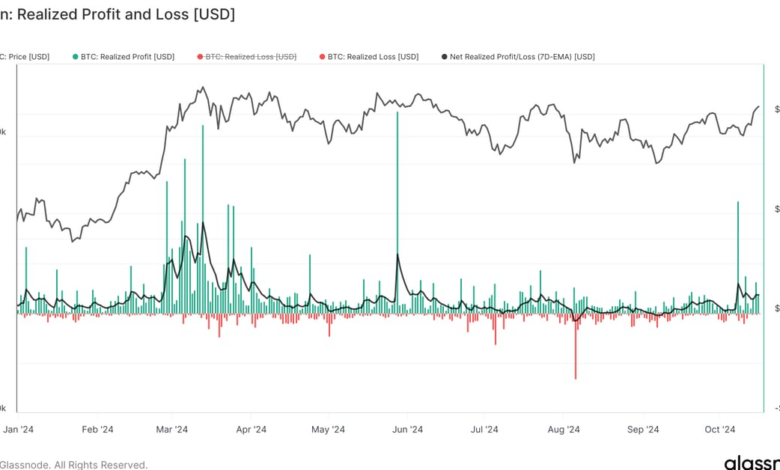This screenshot has width=780, height=470.
Task: Select the Jun '24 x-axis label
Action: (x=406, y=430)
